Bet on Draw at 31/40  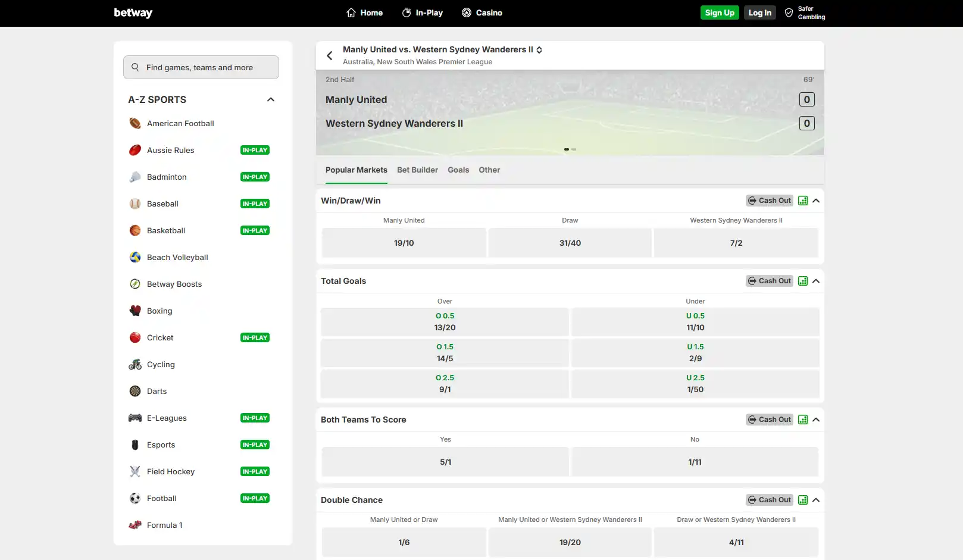click(570, 243)
